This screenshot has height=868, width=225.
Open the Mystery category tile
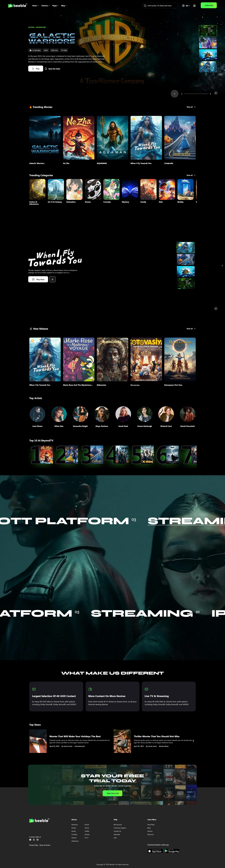point(130,189)
